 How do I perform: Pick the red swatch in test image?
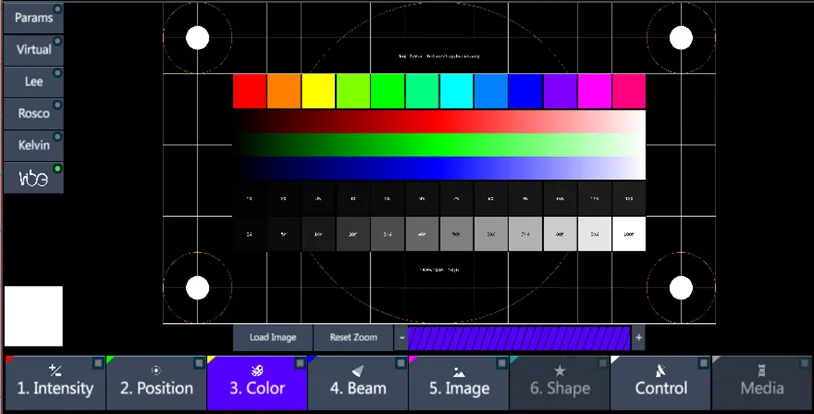click(x=250, y=91)
